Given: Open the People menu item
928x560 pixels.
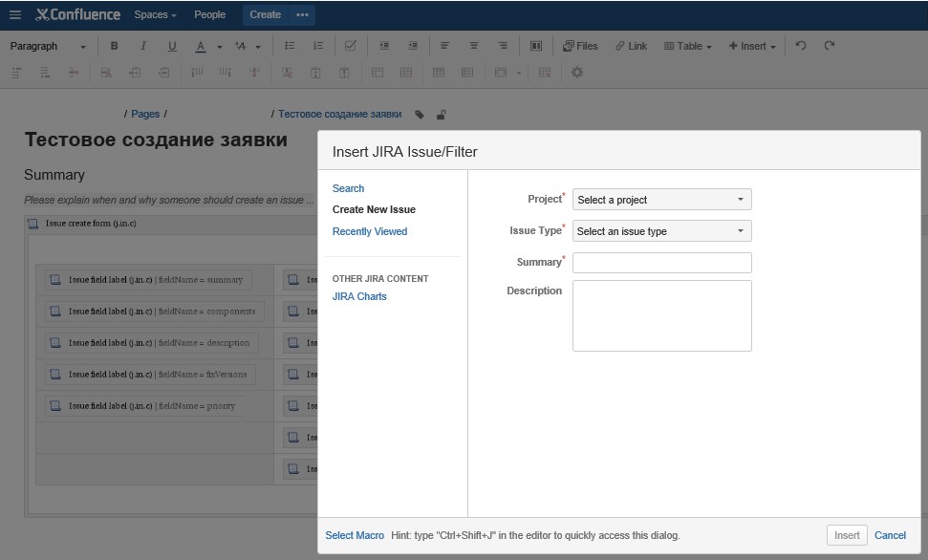Looking at the screenshot, I should (209, 14).
